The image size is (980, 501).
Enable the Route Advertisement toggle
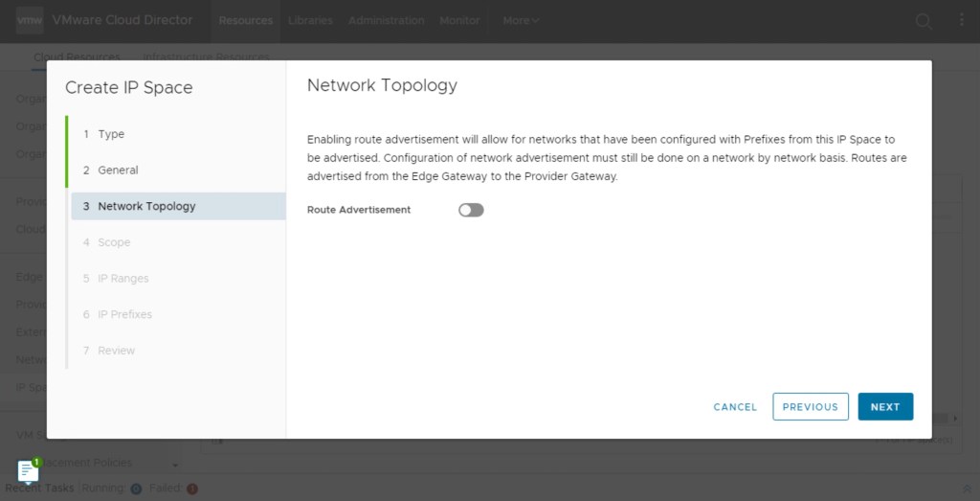471,210
